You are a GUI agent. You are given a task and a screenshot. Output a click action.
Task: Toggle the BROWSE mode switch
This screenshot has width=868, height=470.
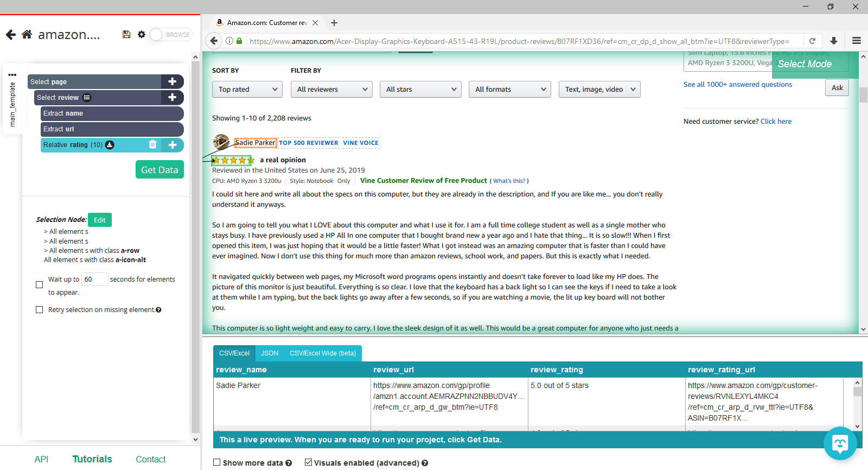171,34
